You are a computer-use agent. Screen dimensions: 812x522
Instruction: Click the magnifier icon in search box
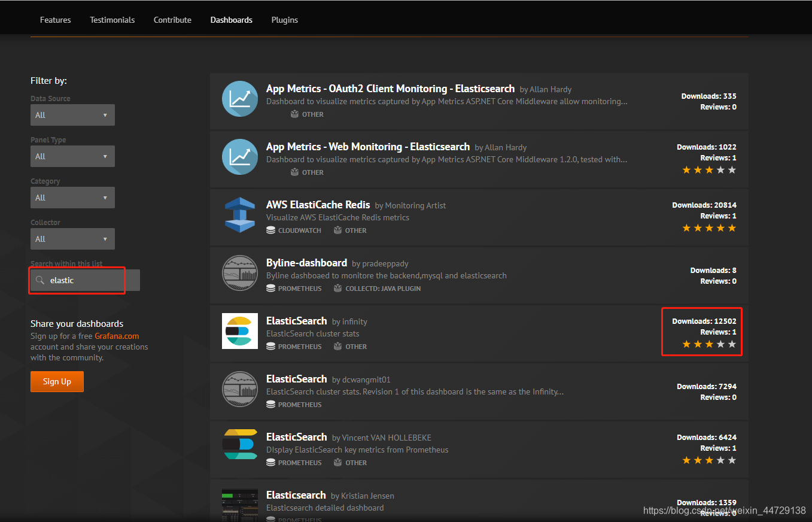pos(40,280)
